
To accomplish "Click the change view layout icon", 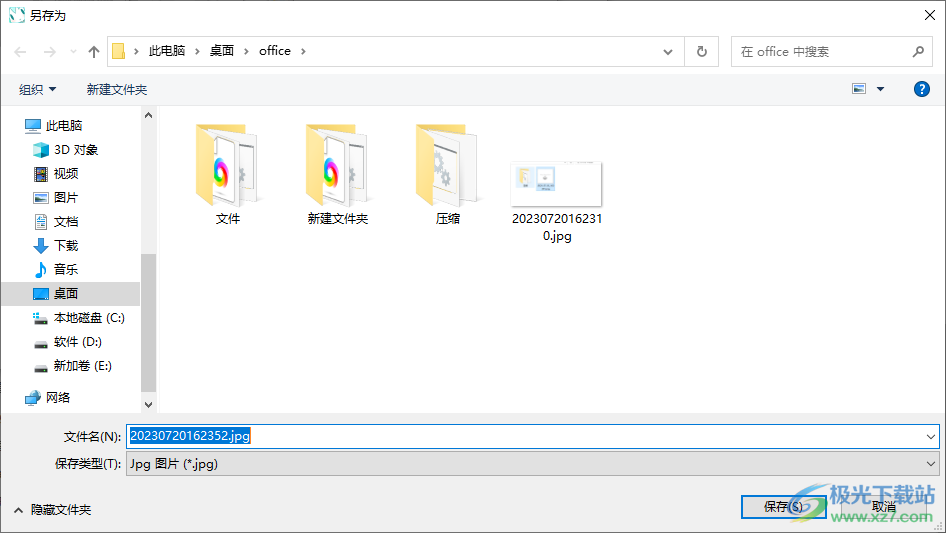I will (858, 89).
